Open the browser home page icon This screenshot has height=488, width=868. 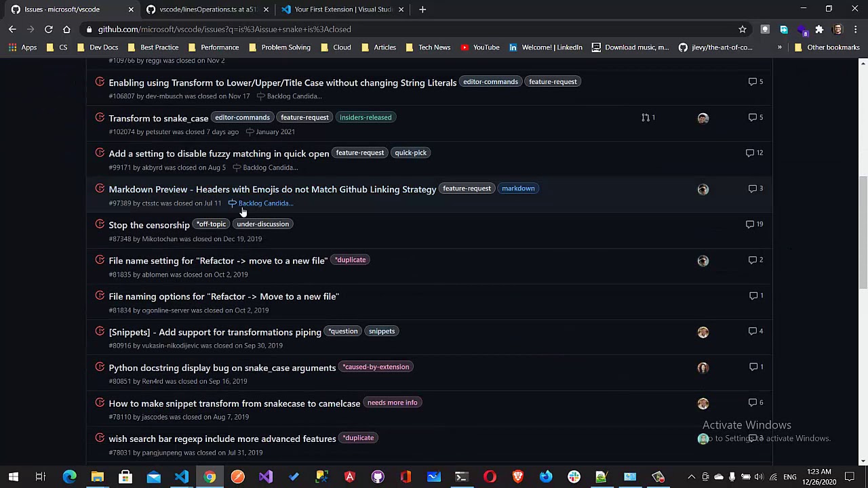pyautogui.click(x=66, y=29)
